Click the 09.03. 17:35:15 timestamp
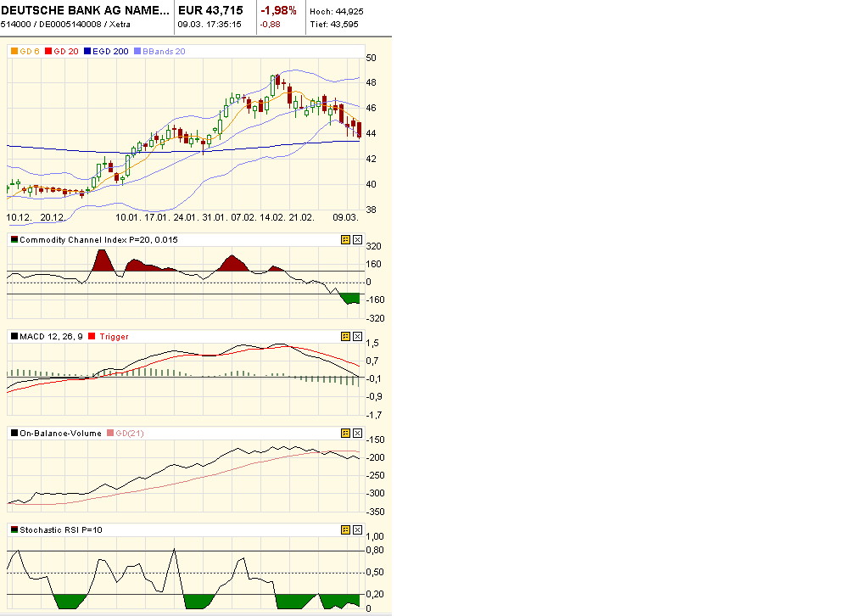The image size is (855, 616). pos(210,24)
